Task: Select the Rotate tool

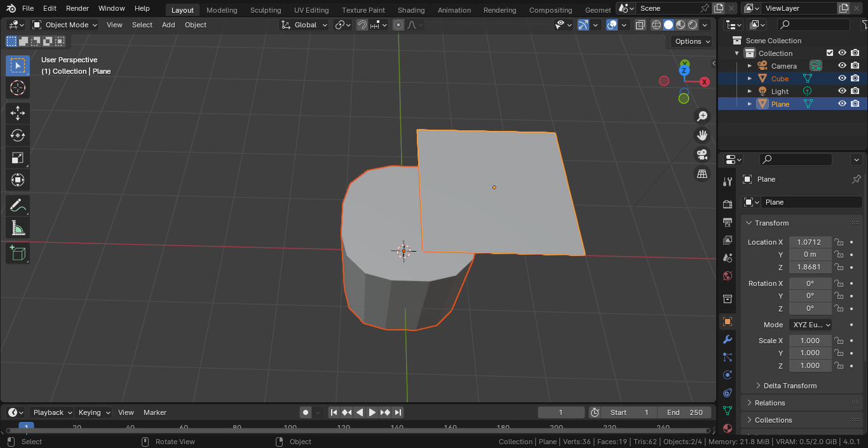Action: (18, 135)
